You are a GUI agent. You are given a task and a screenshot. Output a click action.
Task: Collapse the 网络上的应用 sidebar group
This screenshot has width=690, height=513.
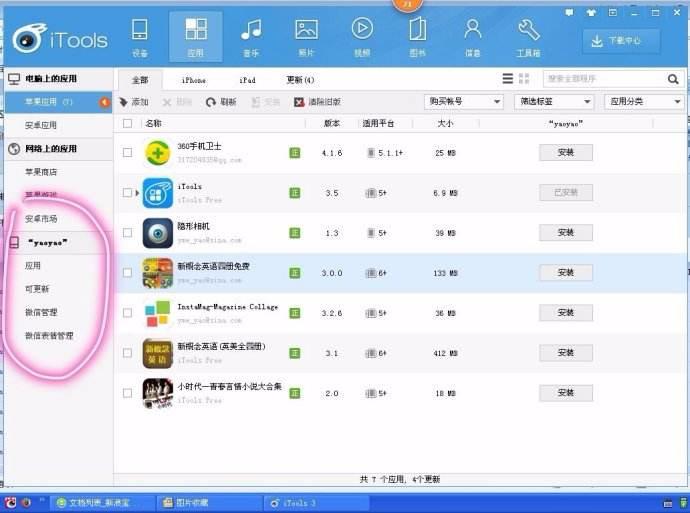tap(58, 149)
